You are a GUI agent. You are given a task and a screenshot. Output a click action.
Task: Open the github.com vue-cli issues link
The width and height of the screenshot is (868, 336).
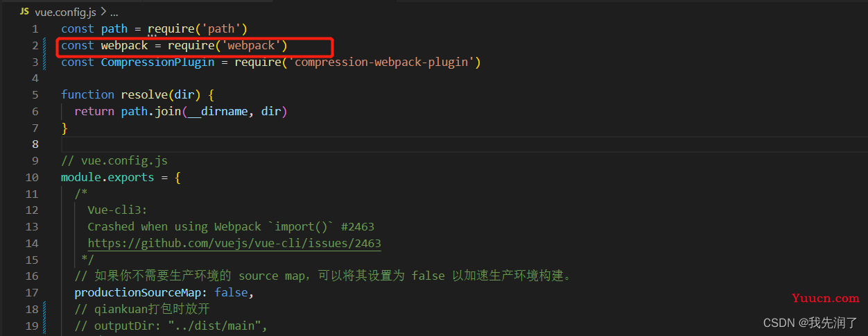click(234, 243)
